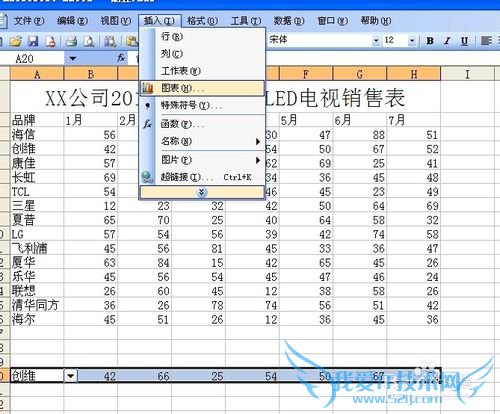Select the 联想 brand cell
The width and height of the screenshot is (500, 414).
[37, 291]
